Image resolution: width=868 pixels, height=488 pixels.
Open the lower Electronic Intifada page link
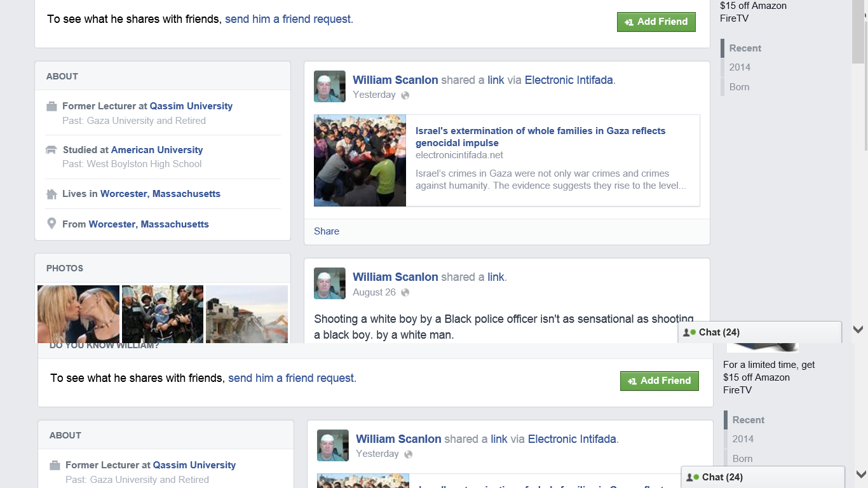click(572, 439)
